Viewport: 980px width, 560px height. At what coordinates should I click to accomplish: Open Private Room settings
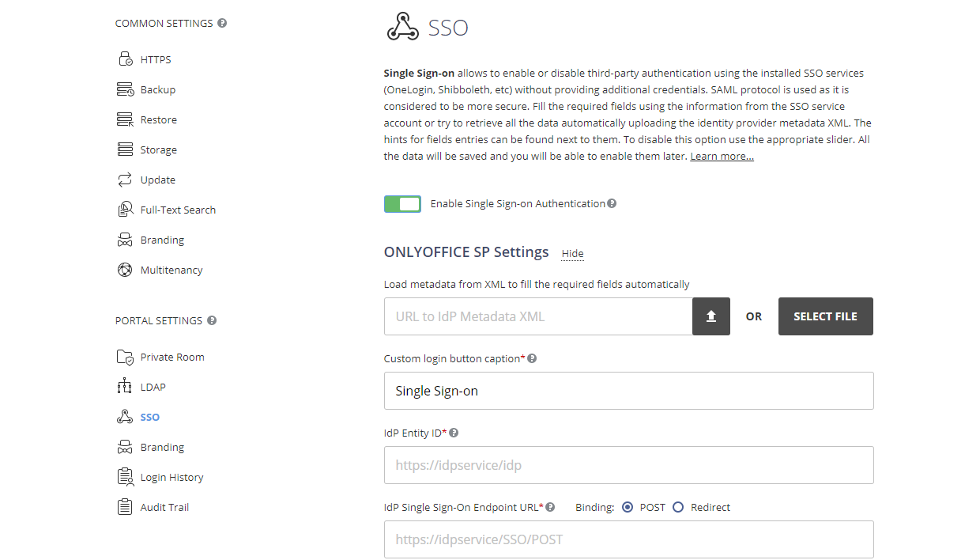(172, 357)
